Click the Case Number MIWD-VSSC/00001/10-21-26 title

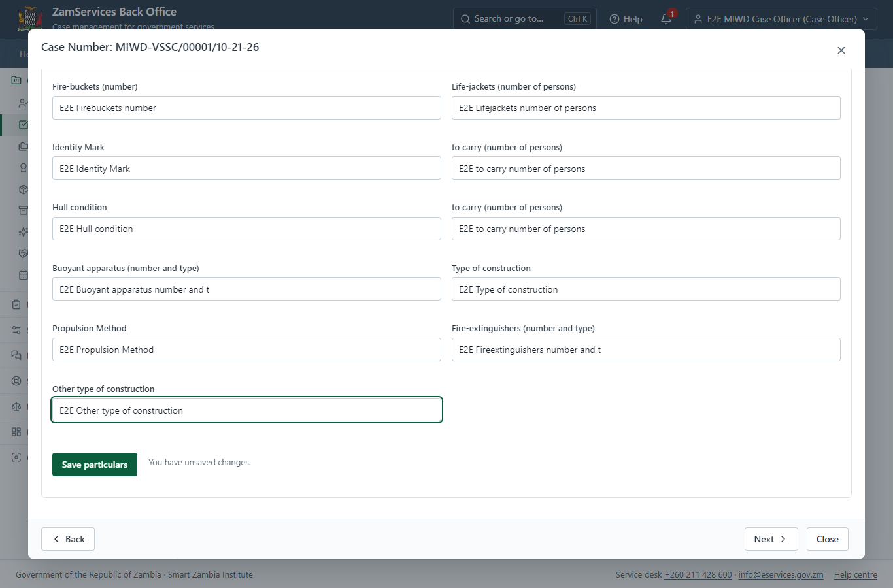[150, 47]
